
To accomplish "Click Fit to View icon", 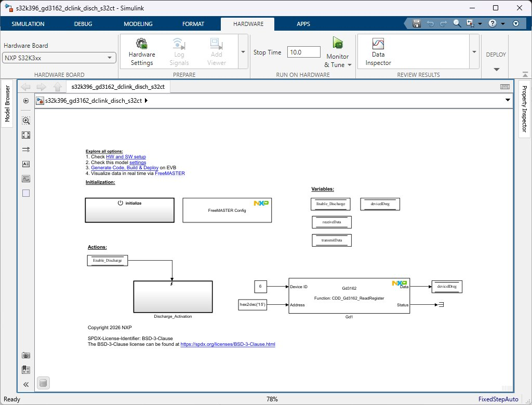I will 26,135.
